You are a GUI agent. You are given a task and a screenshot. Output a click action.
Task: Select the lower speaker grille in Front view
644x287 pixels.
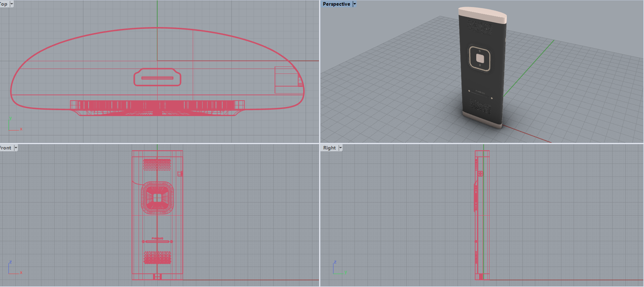click(x=157, y=257)
